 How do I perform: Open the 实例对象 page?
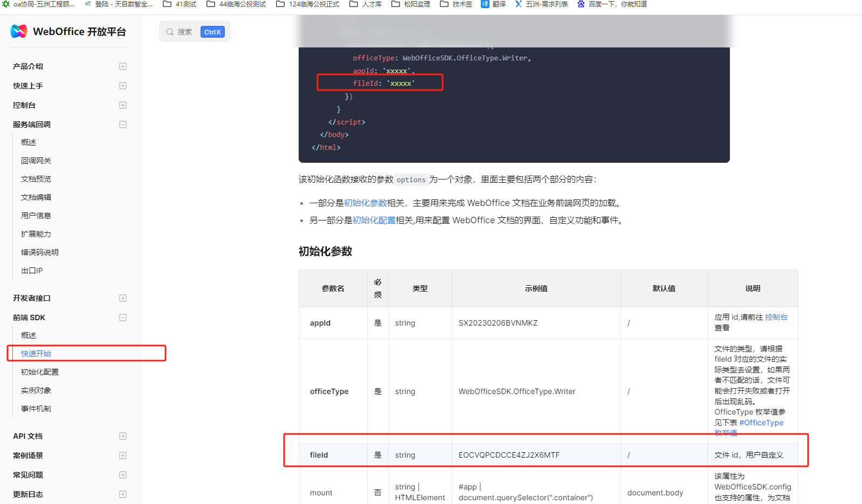click(x=36, y=390)
